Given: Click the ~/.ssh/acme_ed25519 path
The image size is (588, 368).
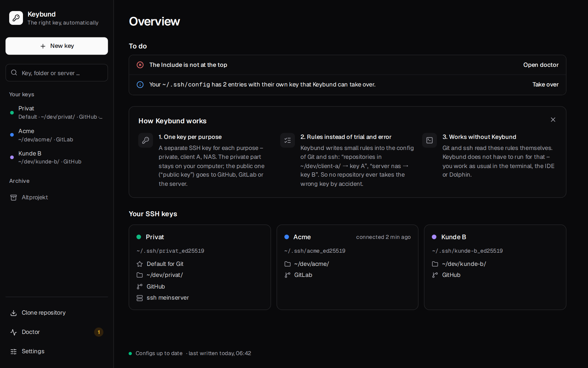Looking at the screenshot, I should pyautogui.click(x=315, y=251).
